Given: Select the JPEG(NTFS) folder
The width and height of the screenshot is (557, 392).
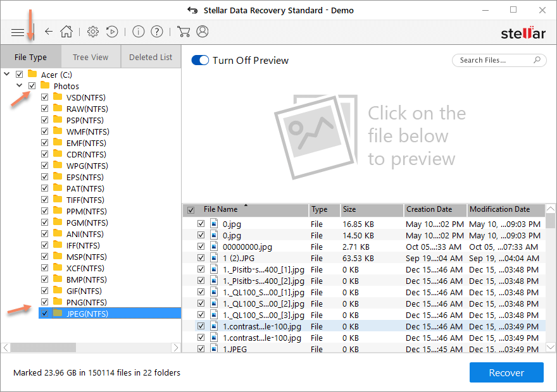Looking at the screenshot, I should click(87, 314).
